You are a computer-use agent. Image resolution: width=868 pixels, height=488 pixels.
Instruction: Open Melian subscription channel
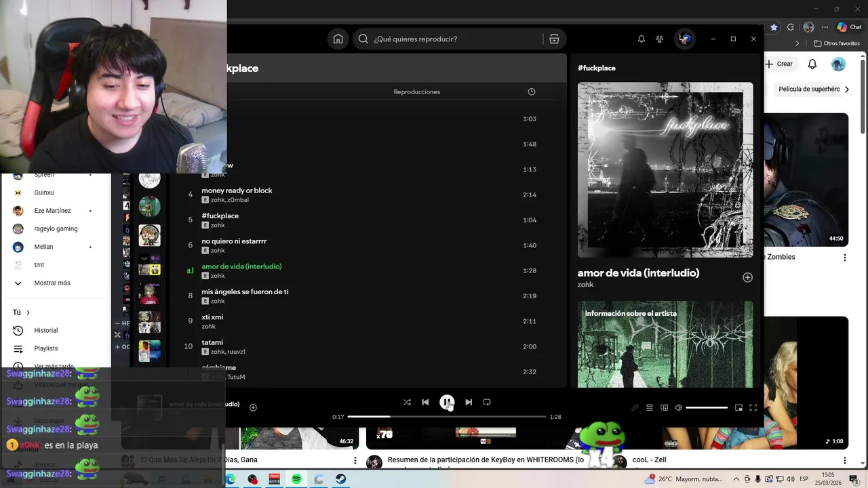point(43,247)
